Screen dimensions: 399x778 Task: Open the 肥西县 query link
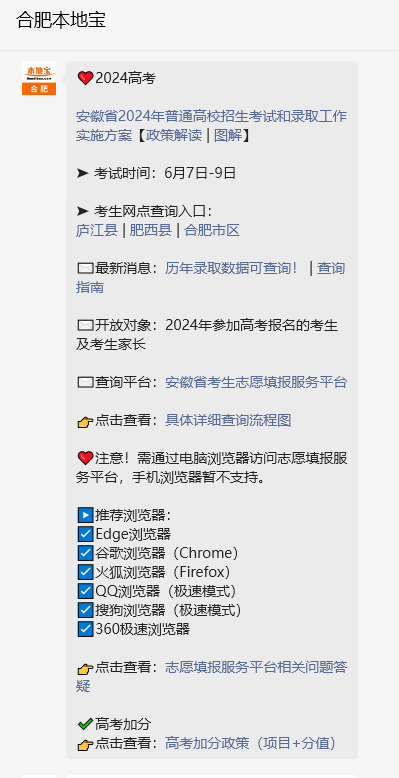(151, 231)
